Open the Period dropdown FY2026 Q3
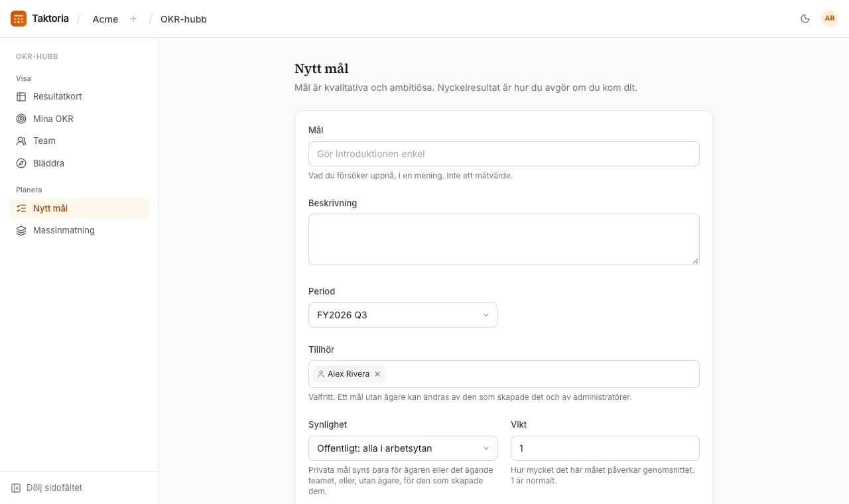 pos(403,315)
